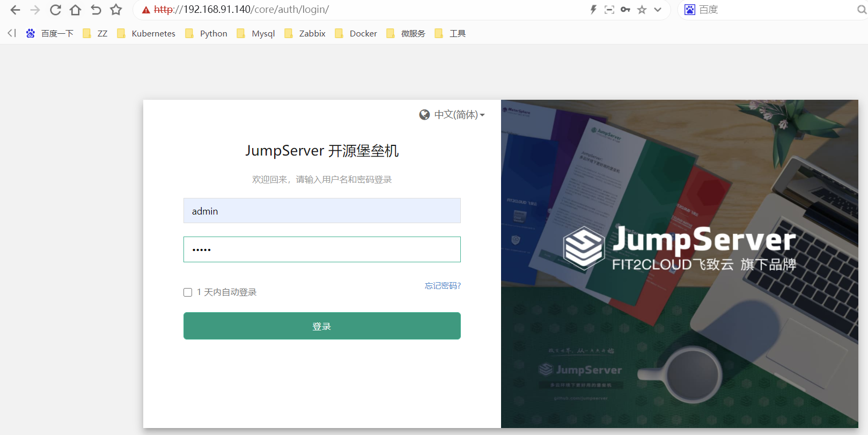868x435 pixels.
Task: Bookmark this page with the star icon
Action: (116, 10)
